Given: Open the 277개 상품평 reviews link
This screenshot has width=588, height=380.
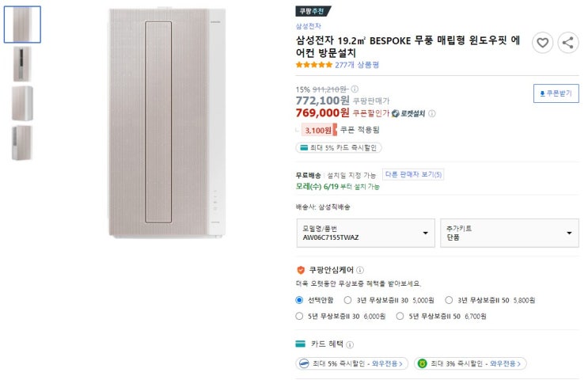Looking at the screenshot, I should 357,65.
